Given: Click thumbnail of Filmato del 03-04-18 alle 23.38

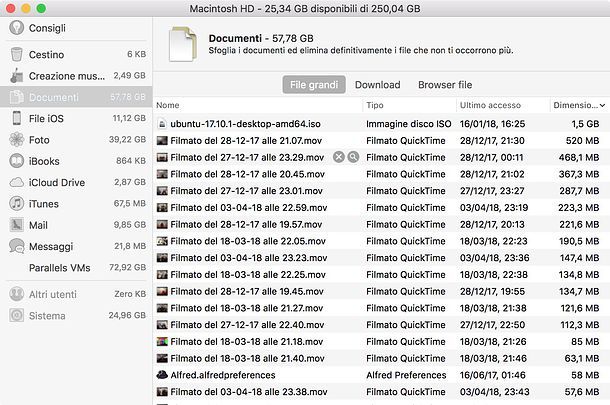Looking at the screenshot, I should tap(162, 391).
